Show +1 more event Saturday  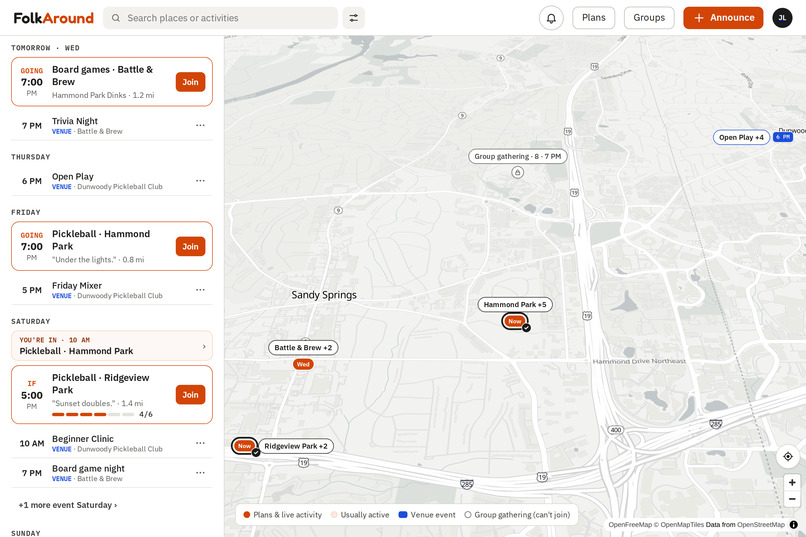[68, 505]
